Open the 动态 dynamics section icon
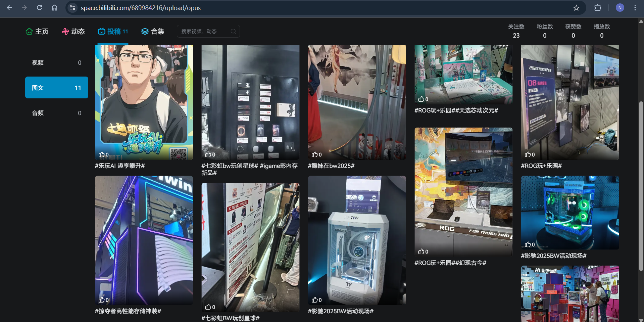The width and height of the screenshot is (644, 322). [65, 31]
